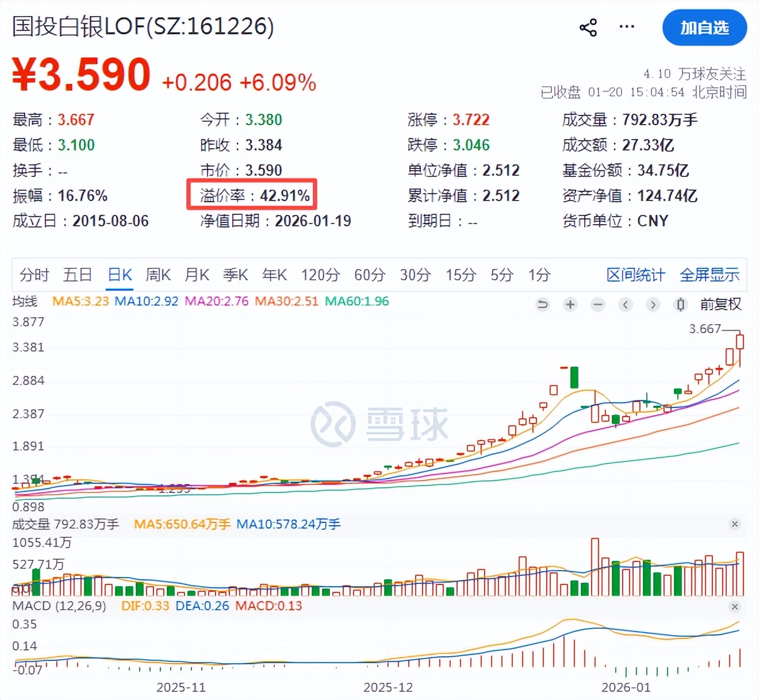759x700 pixels.
Task: Open the 120分 chart tab
Action: coord(321,275)
